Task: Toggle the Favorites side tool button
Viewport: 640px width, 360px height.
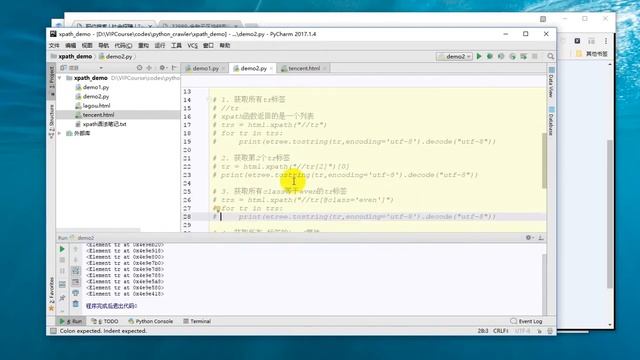Action: pos(51,293)
